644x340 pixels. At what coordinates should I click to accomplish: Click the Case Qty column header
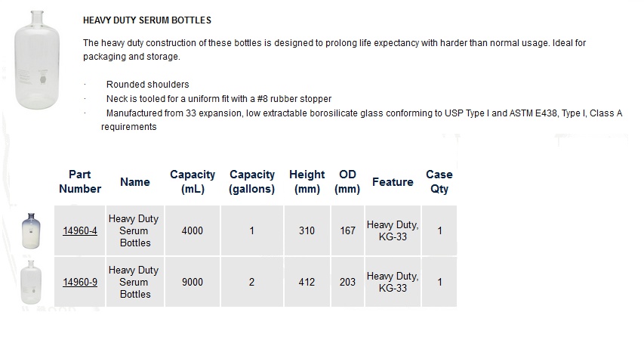click(x=439, y=182)
